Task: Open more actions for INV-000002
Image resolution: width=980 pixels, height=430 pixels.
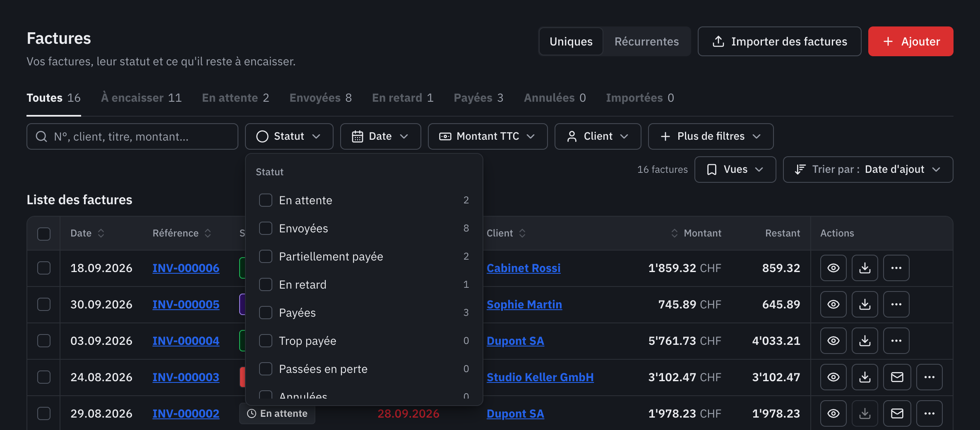Action: click(929, 413)
